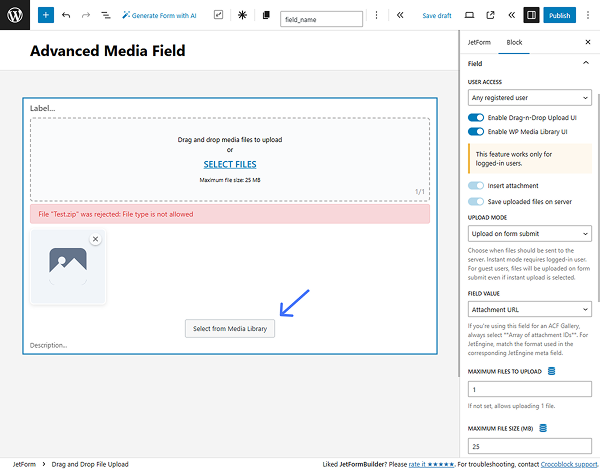Viewport: 600px width, 470px height.
Task: Click the Publish button
Action: tap(559, 15)
